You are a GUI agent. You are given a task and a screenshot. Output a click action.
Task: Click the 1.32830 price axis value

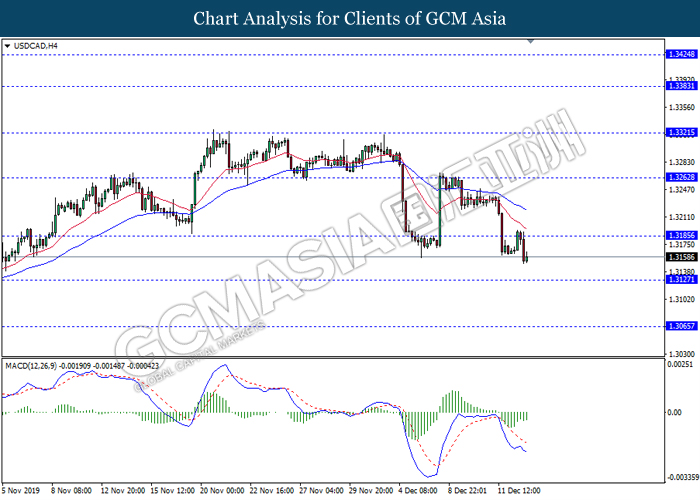coord(682,162)
